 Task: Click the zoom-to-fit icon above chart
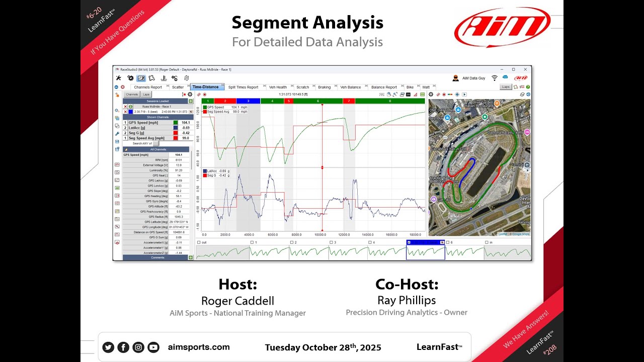[395, 95]
